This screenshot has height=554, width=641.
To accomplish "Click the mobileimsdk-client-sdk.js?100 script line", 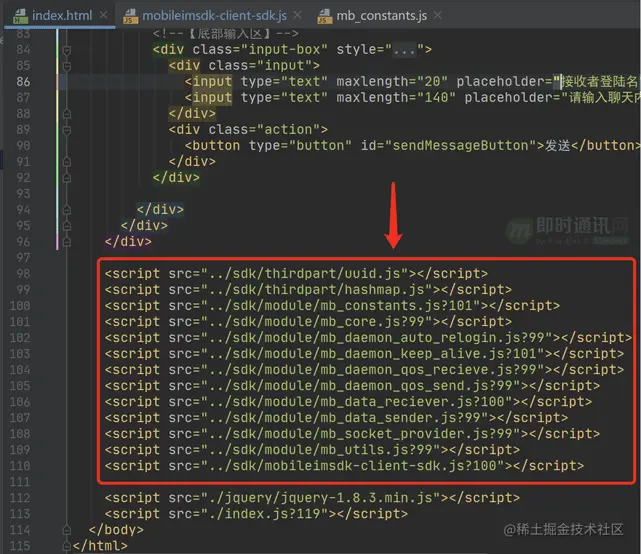I will [344, 466].
